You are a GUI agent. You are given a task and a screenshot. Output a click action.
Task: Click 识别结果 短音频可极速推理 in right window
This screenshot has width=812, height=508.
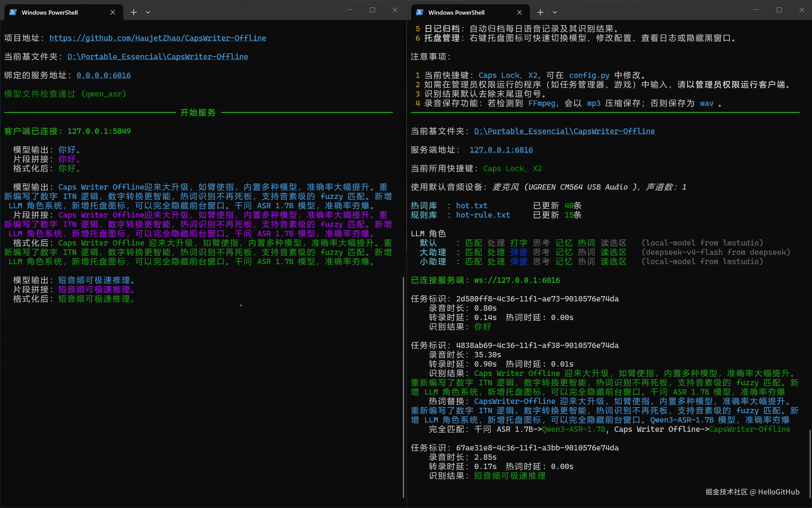[x=510, y=476]
